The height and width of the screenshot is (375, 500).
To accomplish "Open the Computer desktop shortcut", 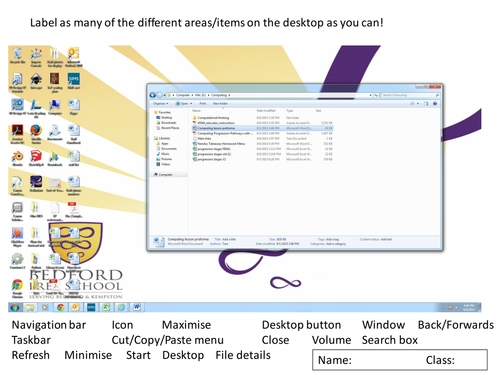I will (x=55, y=107).
